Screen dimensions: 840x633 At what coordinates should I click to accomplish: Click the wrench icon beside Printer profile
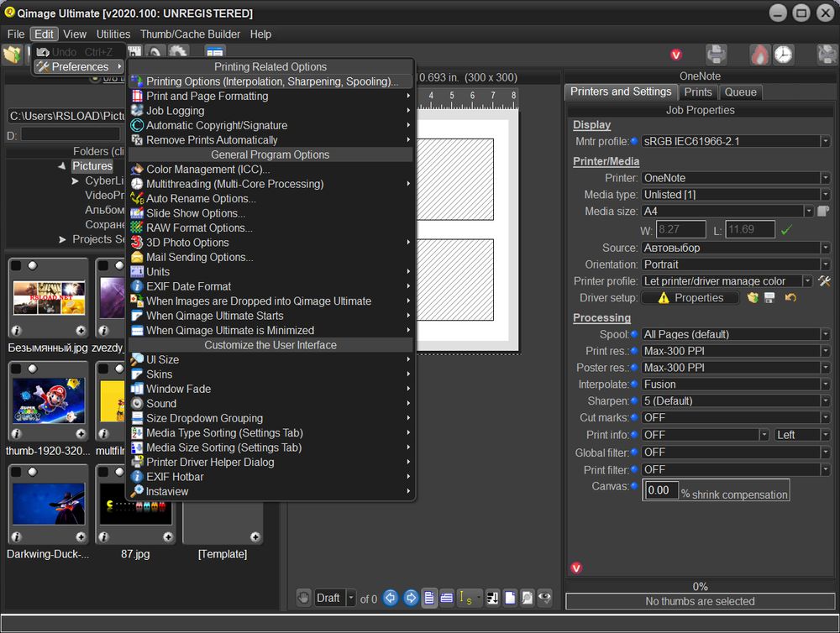click(x=824, y=281)
